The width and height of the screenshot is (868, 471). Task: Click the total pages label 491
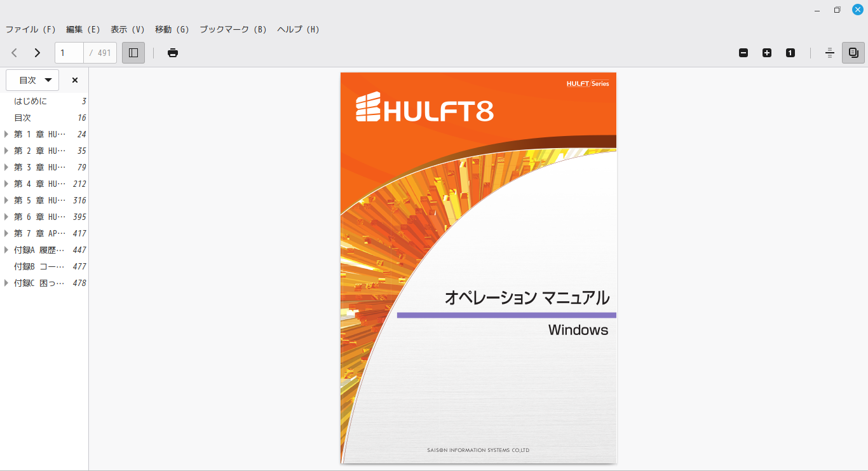pos(100,53)
